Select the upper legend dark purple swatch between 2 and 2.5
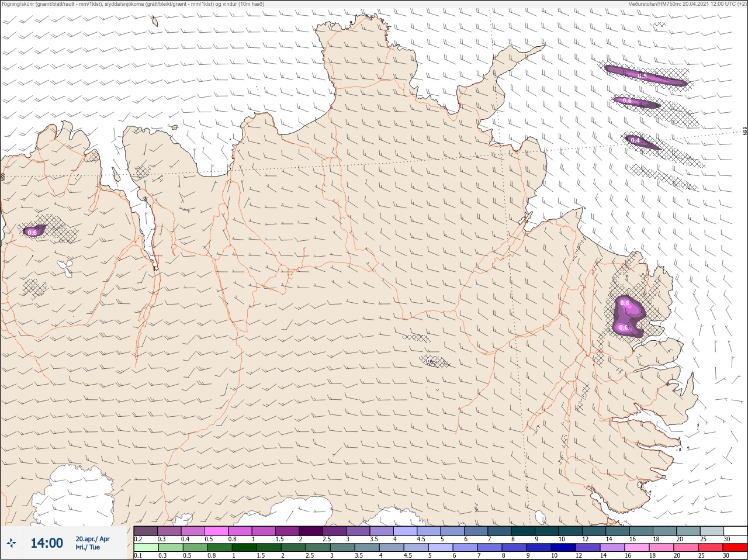 [311, 531]
